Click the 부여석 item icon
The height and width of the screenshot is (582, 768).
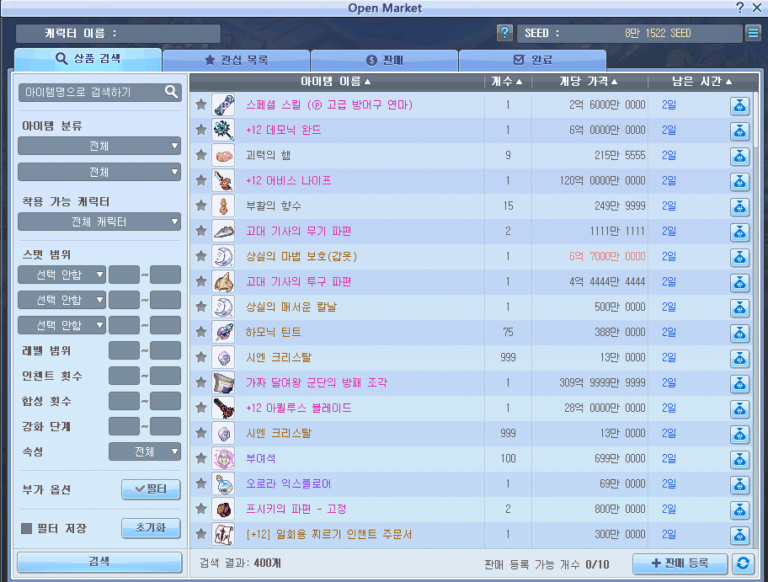tap(223, 458)
